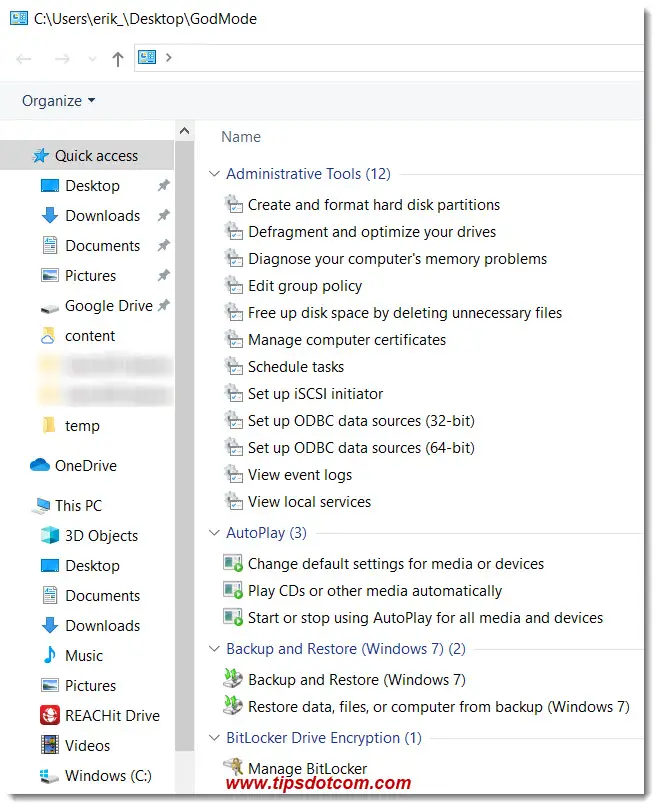The width and height of the screenshot is (659, 809).
Task: Click the Music note icon in sidebar
Action: (49, 655)
